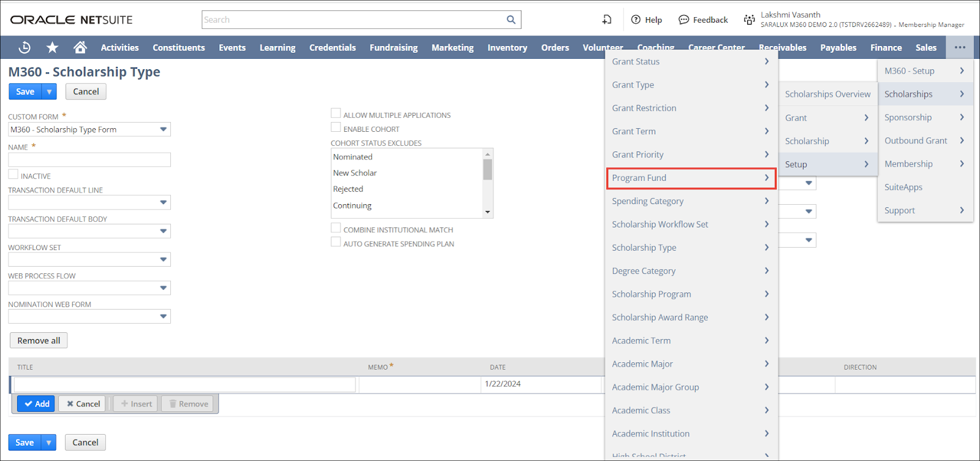Screen dimensions: 980x461
Task: Click the Feedback speech bubble icon
Action: pos(684,20)
